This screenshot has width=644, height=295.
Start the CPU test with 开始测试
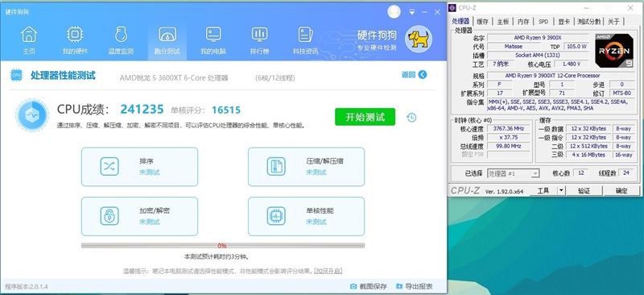[x=365, y=117]
